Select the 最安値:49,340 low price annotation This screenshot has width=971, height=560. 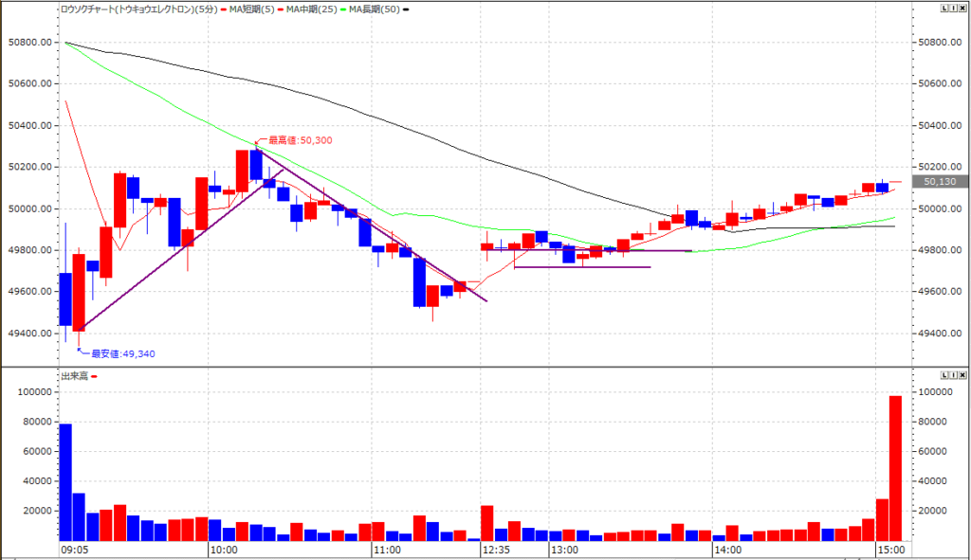pos(121,353)
